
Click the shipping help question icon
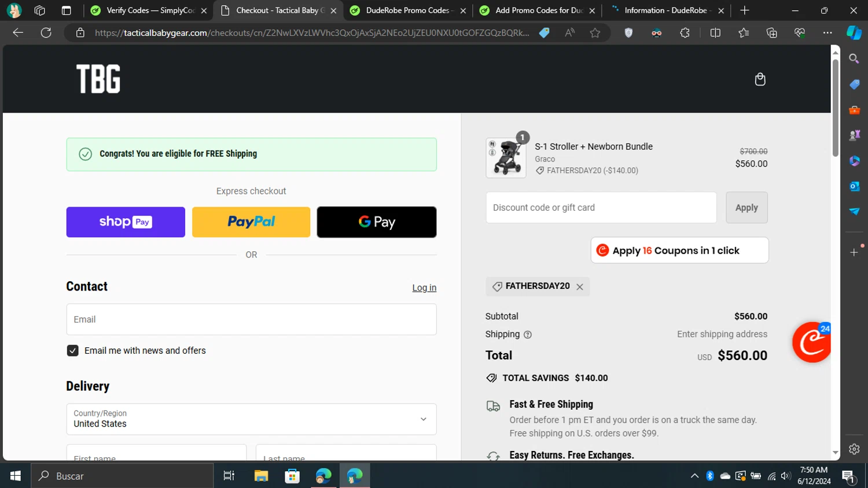527,335
